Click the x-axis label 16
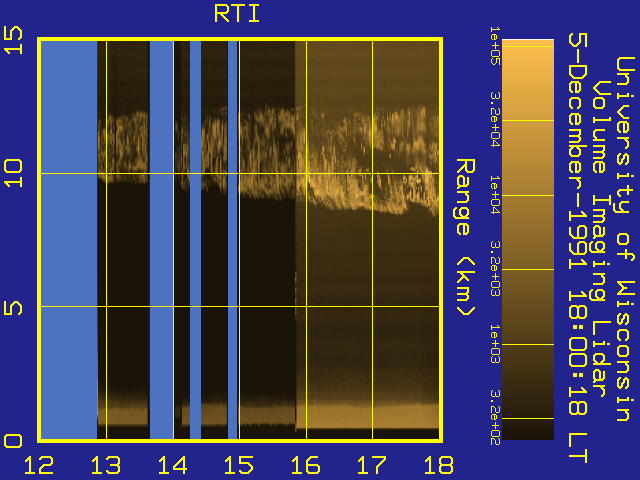The height and width of the screenshot is (480, 640). click(x=305, y=465)
